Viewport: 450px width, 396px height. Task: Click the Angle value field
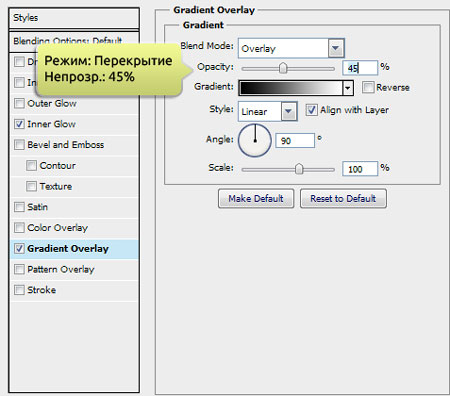click(x=295, y=141)
